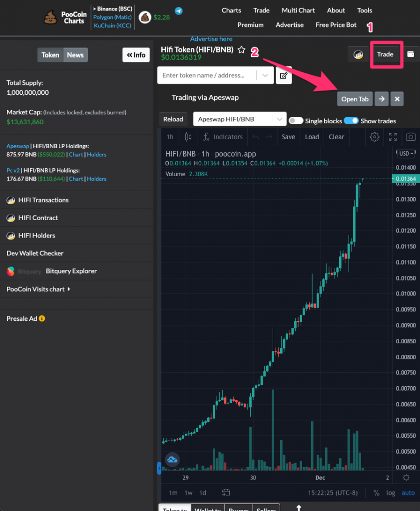Save the chart layout
420x511 pixels.
(288, 137)
